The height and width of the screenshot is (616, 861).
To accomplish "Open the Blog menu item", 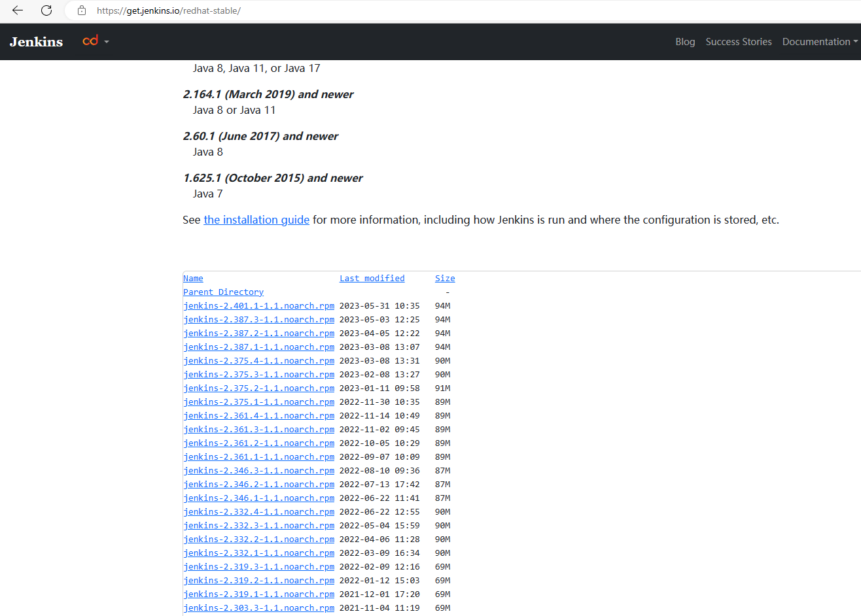I will click(x=685, y=42).
